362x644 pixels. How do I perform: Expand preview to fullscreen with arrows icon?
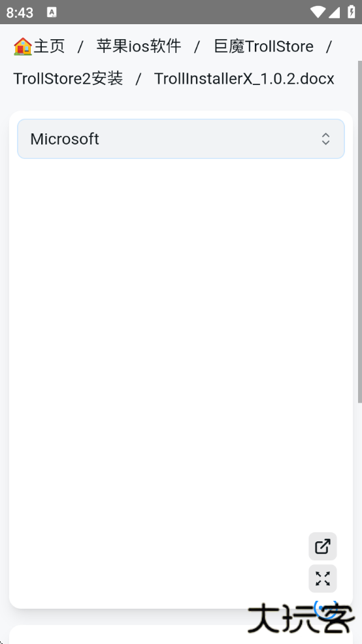[x=323, y=578]
